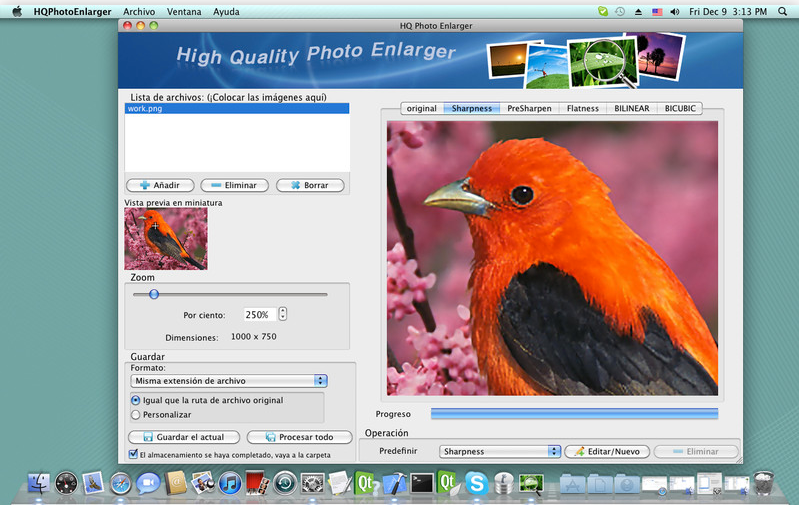Viewport: 799px width, 505px height.
Task: Click the dimensions value 1000 x 750
Action: click(254, 336)
